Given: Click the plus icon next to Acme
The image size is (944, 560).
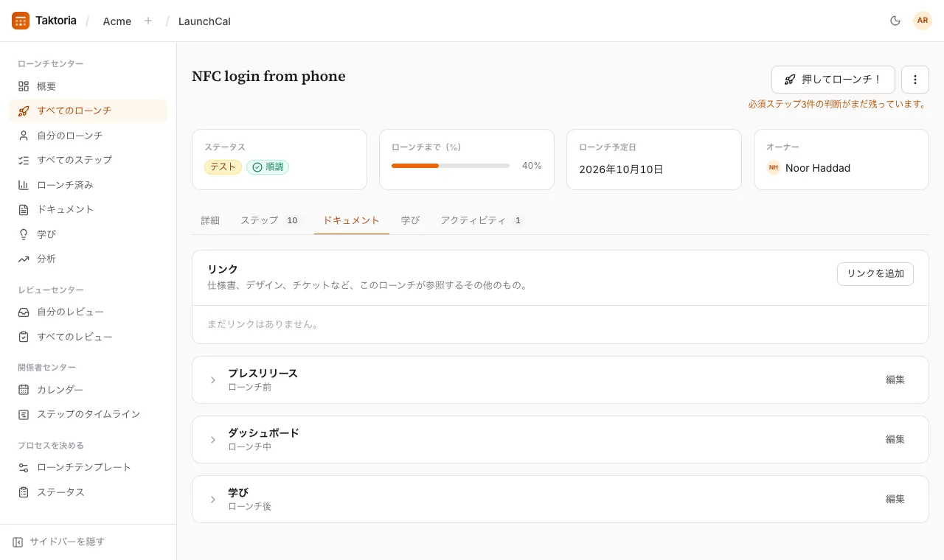Looking at the screenshot, I should [x=148, y=21].
